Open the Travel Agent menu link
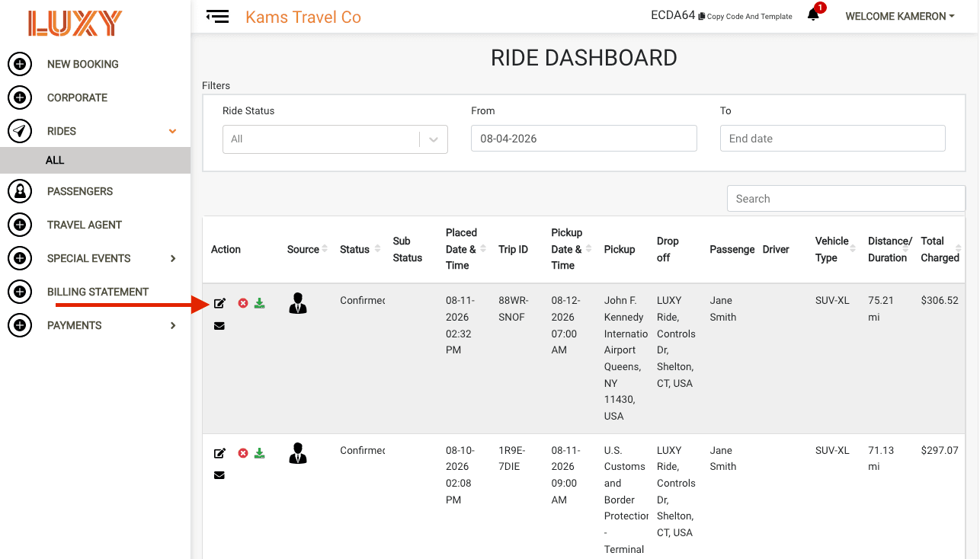980x559 pixels. pyautogui.click(x=85, y=225)
